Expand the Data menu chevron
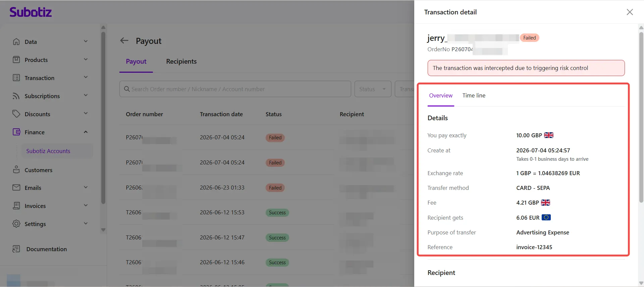 [x=86, y=42]
